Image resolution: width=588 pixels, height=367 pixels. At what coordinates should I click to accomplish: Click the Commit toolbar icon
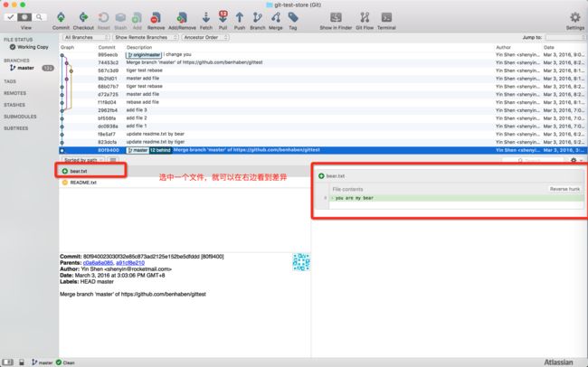pyautogui.click(x=61, y=17)
